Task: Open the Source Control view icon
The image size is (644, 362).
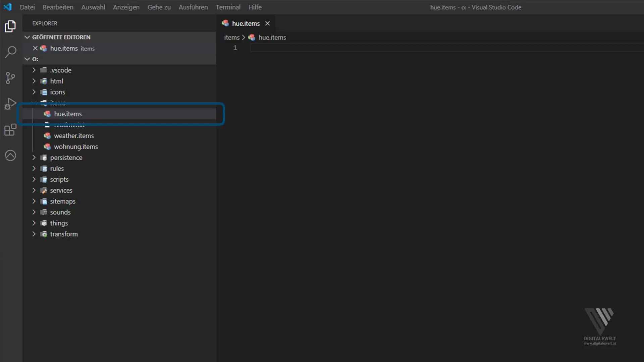Action: tap(10, 78)
